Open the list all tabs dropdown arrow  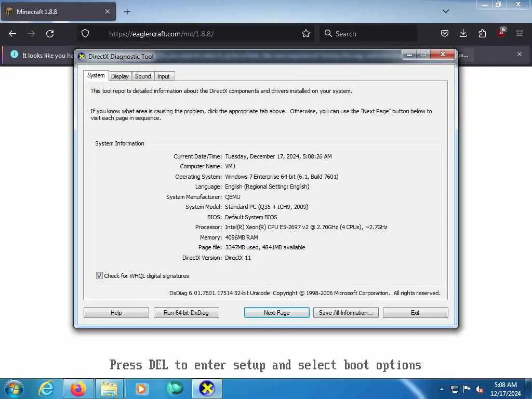(446, 11)
